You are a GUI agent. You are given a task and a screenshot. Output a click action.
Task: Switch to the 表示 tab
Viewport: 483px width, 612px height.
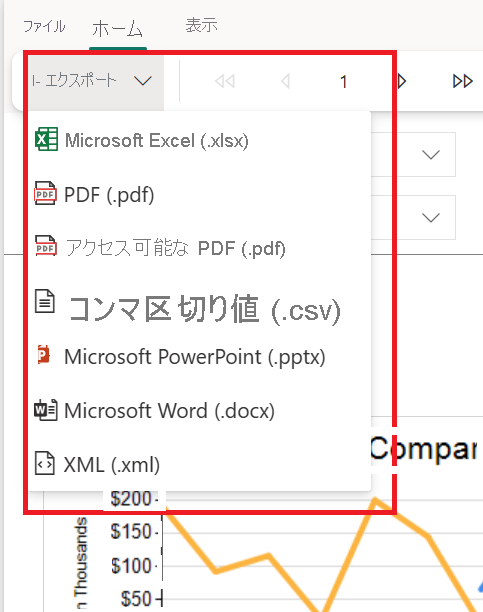pos(201,25)
